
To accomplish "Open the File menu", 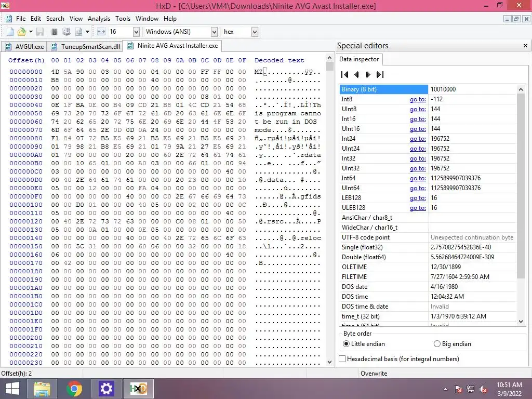I will [21, 19].
